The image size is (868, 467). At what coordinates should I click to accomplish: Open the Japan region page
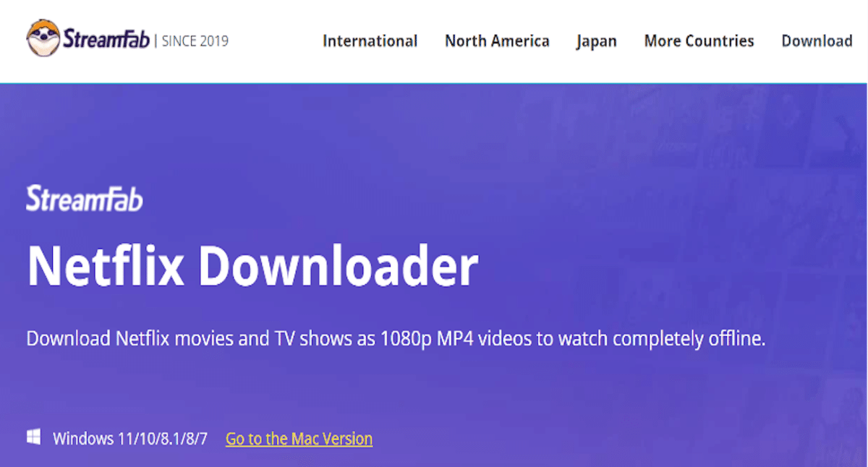pyautogui.click(x=596, y=41)
